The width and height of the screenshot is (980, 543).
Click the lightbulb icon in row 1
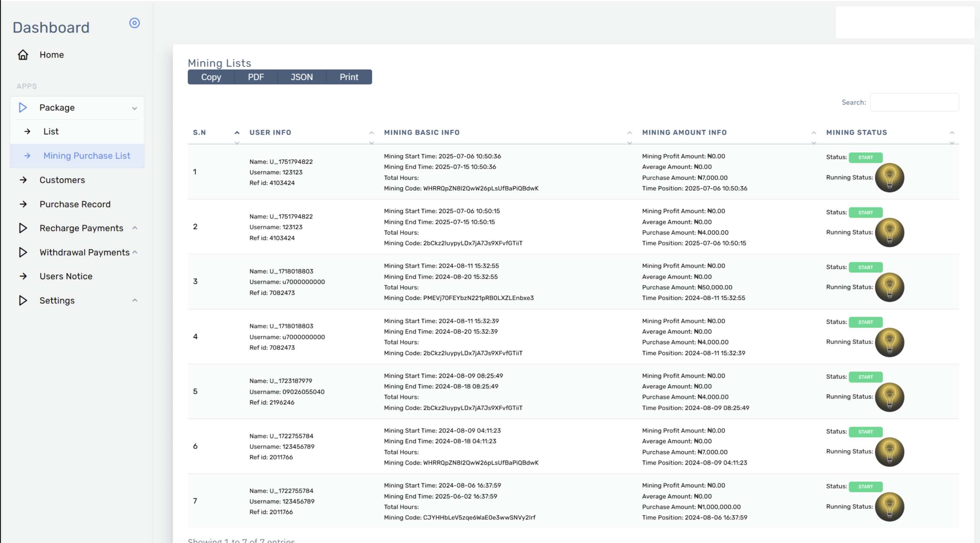889,178
